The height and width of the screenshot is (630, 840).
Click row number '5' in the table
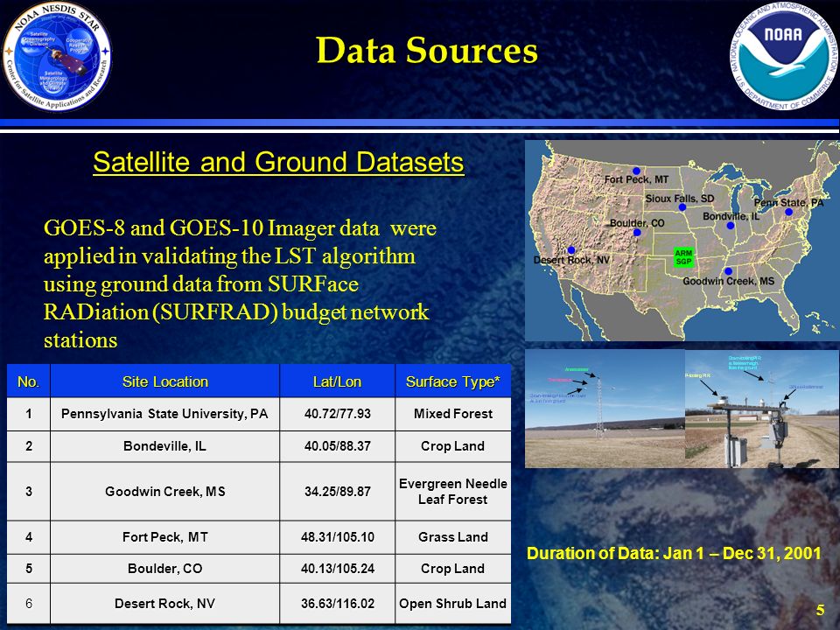coord(28,569)
